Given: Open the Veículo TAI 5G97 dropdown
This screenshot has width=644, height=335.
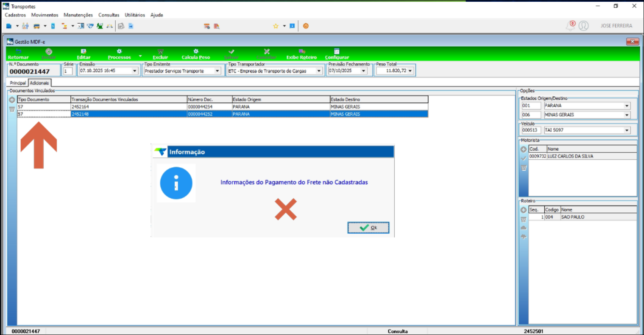Looking at the screenshot, I should pos(627,130).
